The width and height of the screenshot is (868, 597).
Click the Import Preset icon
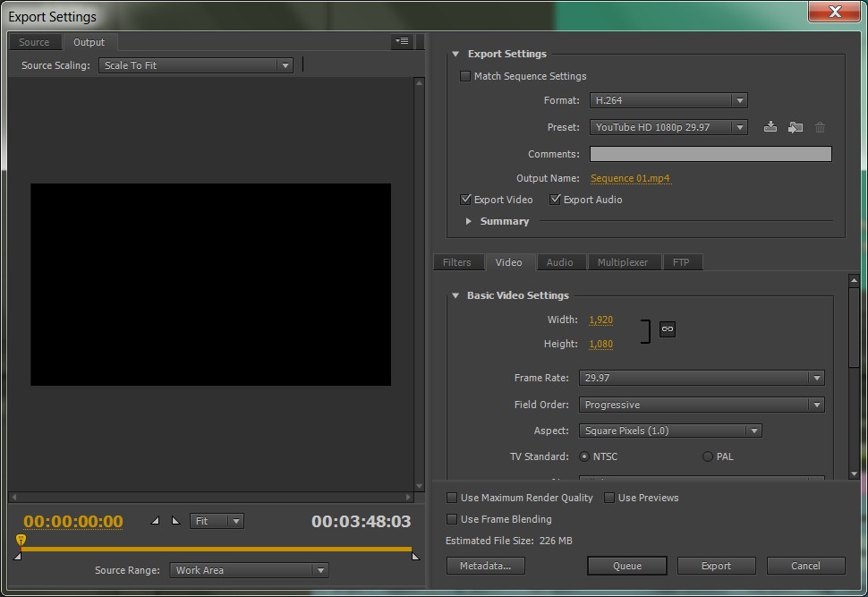pyautogui.click(x=795, y=127)
